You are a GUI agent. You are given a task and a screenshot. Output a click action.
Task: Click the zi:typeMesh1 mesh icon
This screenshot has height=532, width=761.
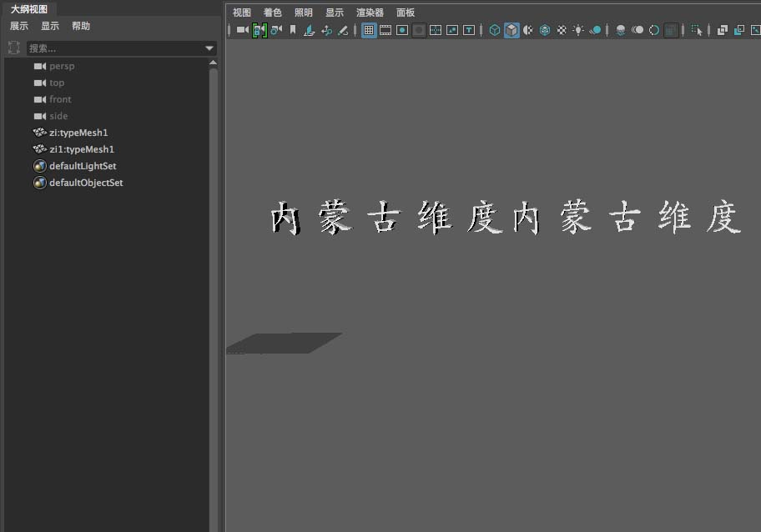tap(40, 133)
